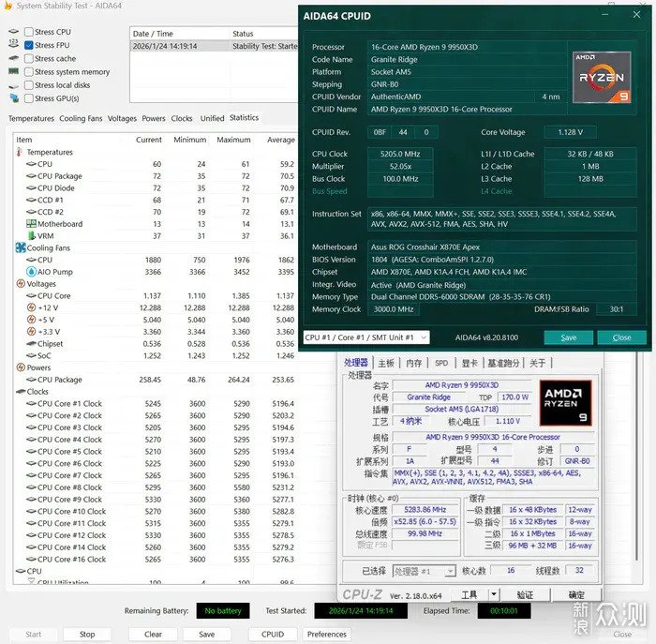Click the Maximum column header
656x644 pixels.
pyautogui.click(x=233, y=140)
